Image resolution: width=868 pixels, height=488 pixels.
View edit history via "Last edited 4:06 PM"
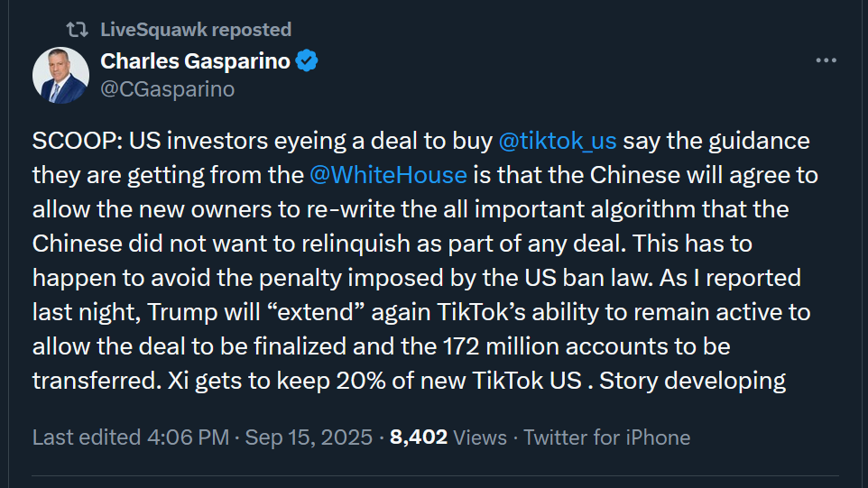point(129,437)
